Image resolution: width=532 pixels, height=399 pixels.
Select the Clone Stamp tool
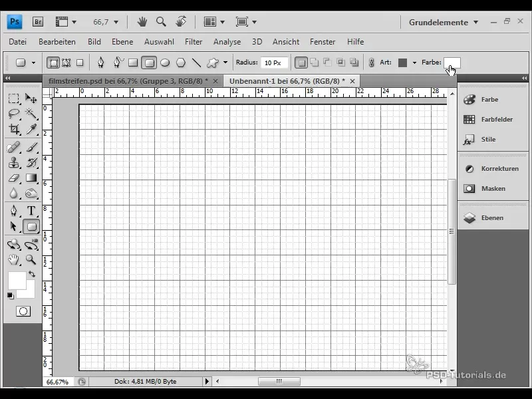(x=13, y=163)
